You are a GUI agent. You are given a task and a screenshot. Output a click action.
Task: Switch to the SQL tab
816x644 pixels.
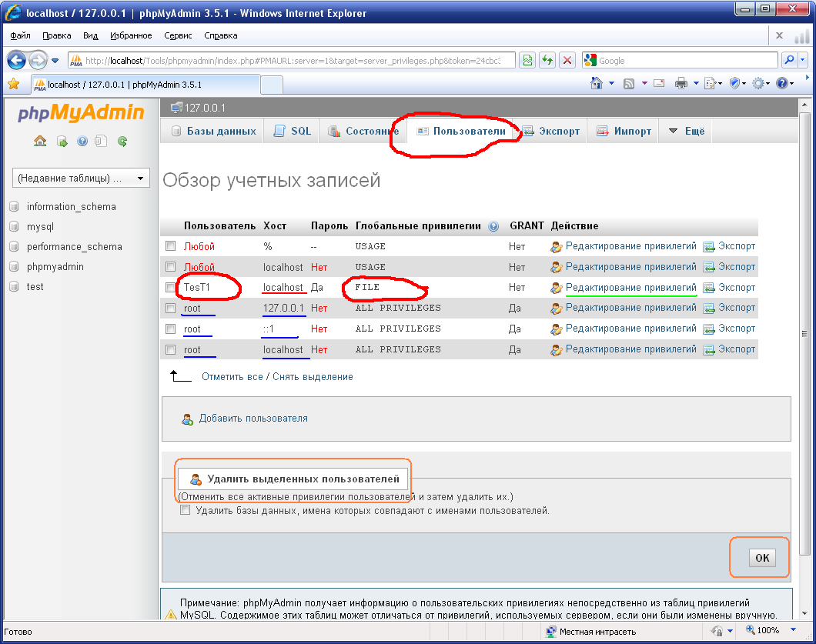[293, 131]
